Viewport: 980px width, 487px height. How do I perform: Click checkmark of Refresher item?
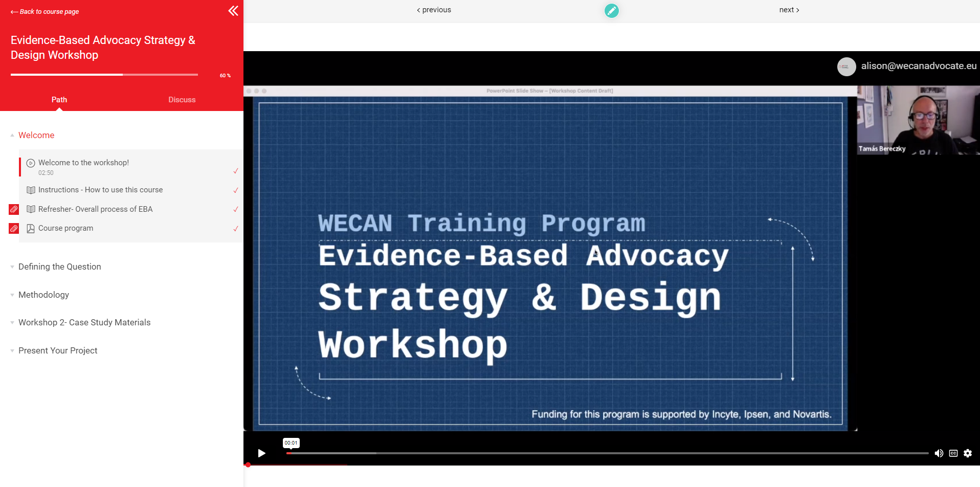coord(236,209)
